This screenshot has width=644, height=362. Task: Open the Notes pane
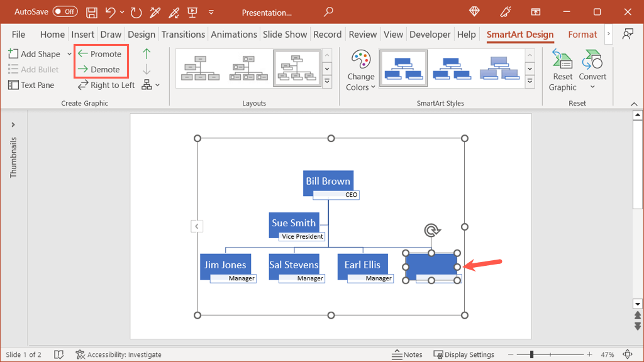[407, 354]
